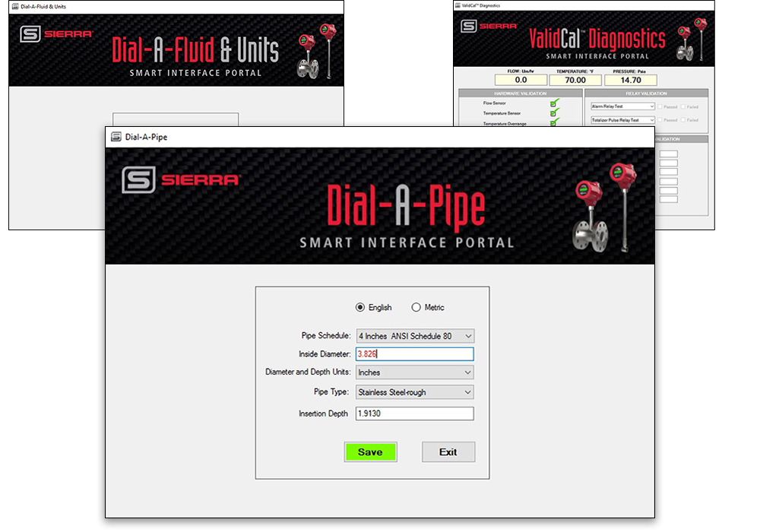Select the Metric units radio button
The height and width of the screenshot is (532, 760).
[x=416, y=307]
